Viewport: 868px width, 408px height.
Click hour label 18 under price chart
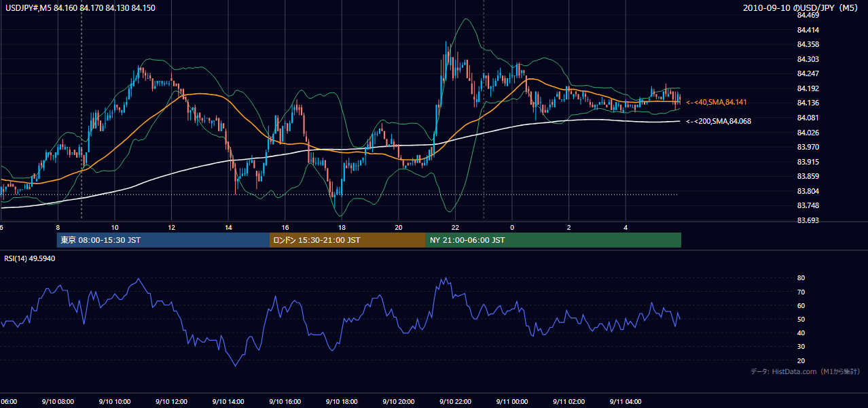(342, 228)
